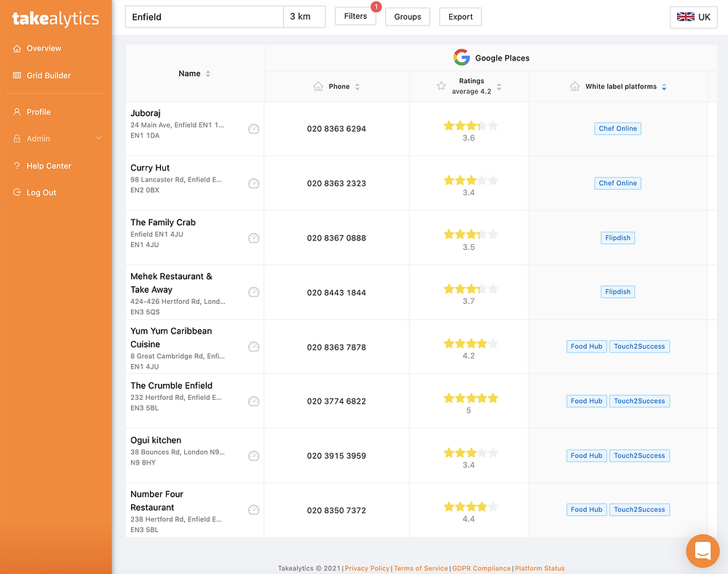This screenshot has width=728, height=574.
Task: Click the star icon in Ratings header
Action: coord(441,86)
